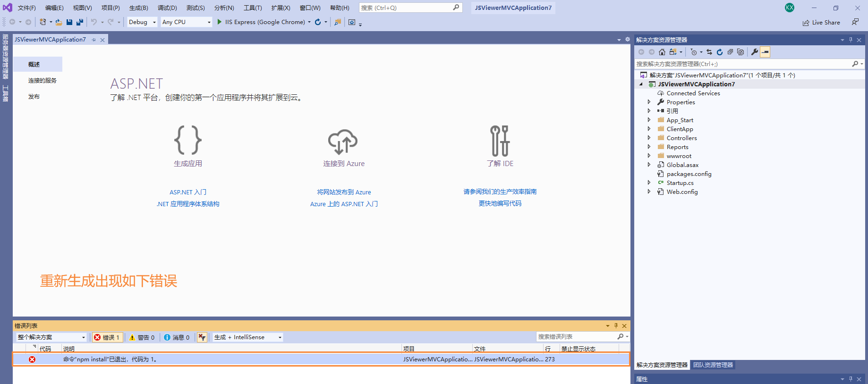
Task: Click the Build App curly braces icon
Action: point(188,140)
